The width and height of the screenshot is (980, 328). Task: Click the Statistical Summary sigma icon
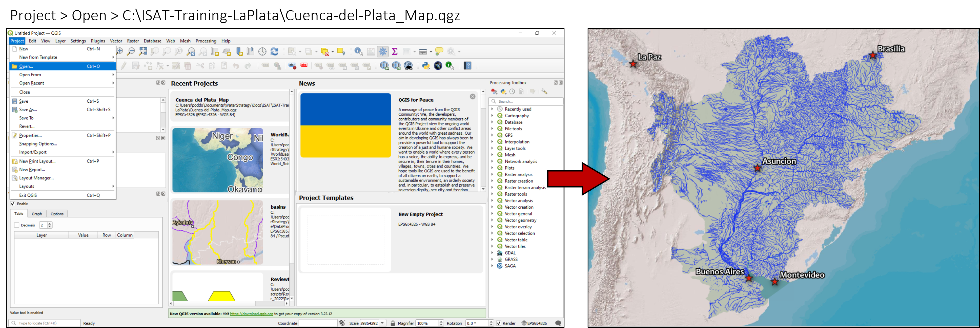[395, 51]
